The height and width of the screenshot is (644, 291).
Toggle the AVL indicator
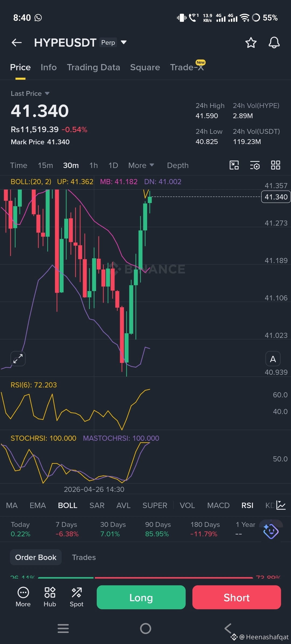coord(123,505)
